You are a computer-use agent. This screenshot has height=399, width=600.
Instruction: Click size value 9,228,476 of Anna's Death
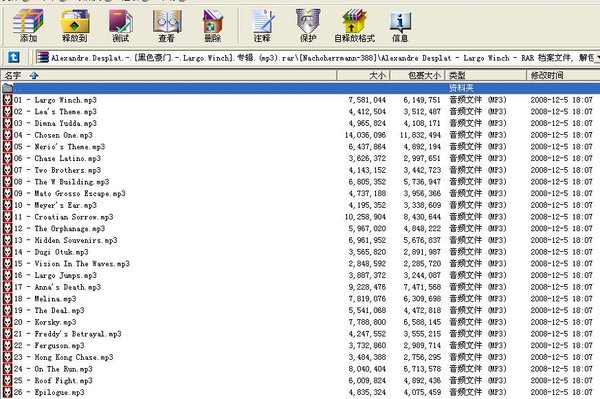point(367,287)
